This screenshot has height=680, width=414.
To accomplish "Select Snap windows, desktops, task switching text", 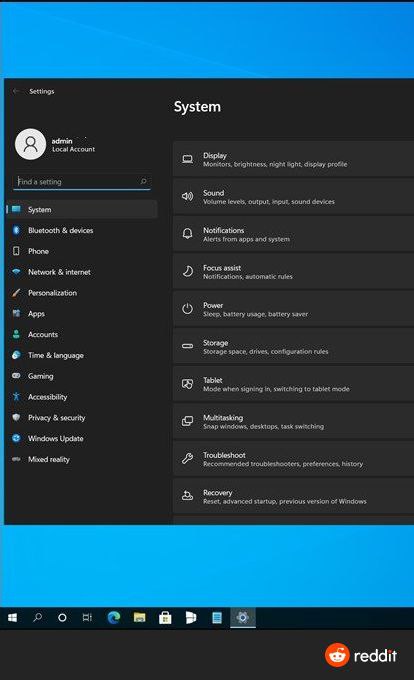I will (x=264, y=426).
